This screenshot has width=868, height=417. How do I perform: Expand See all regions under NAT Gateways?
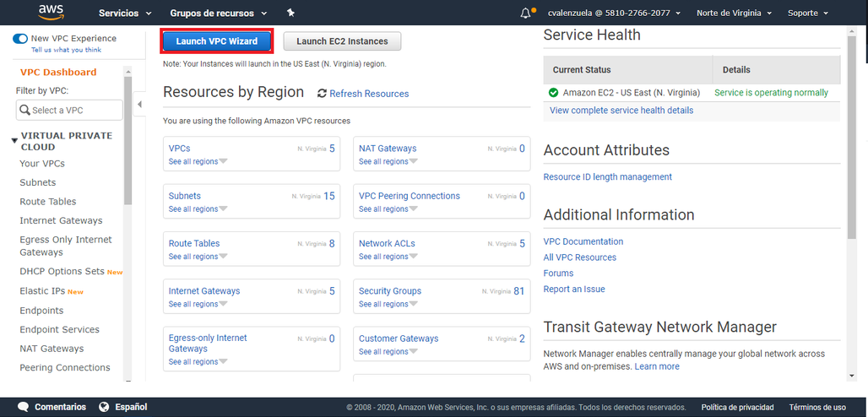coord(388,162)
